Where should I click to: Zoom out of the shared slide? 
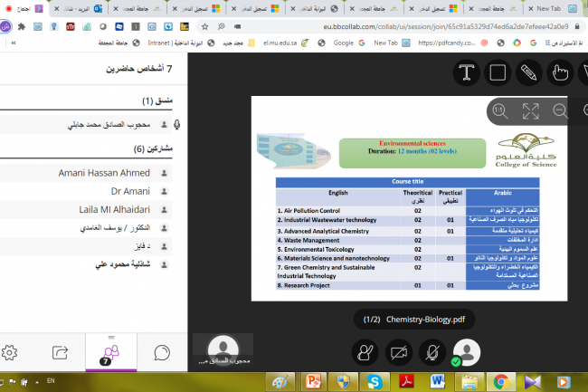tap(560, 111)
